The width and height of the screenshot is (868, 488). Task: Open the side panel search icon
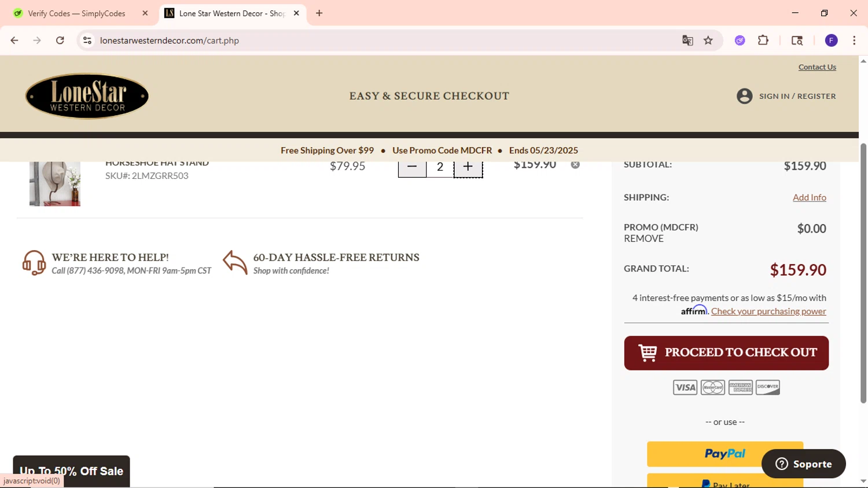[797, 41]
